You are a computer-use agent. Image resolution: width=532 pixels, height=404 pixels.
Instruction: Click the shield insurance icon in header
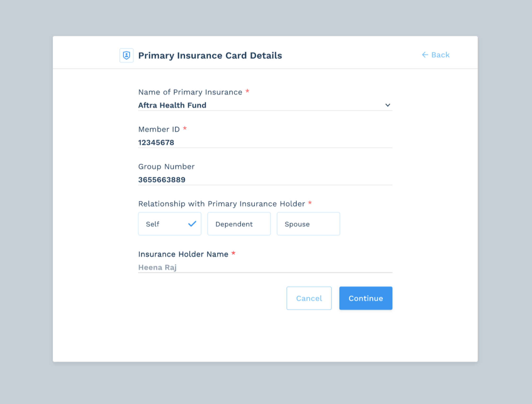click(x=126, y=56)
